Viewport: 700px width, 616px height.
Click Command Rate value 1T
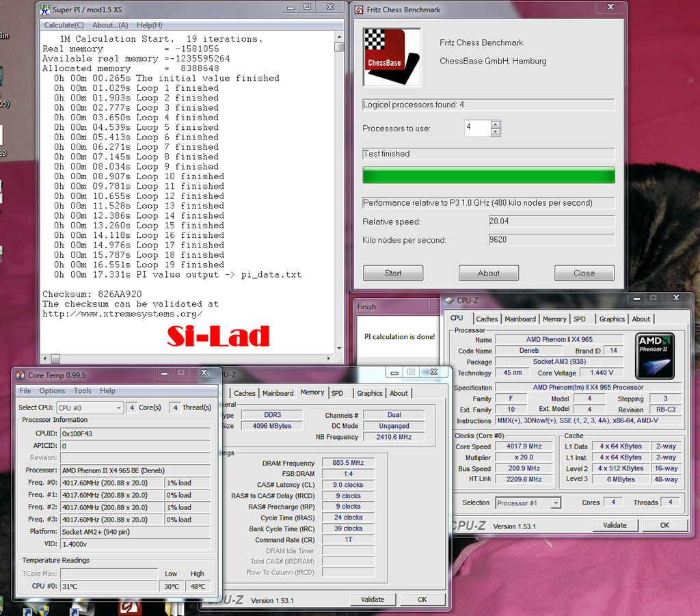pos(348,539)
